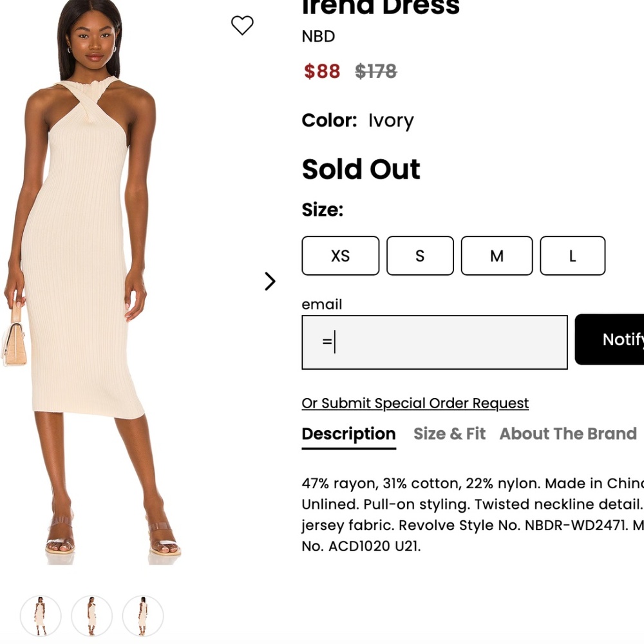Click the NBD brand name
Screen dimensions: 644x644
pos(318,37)
